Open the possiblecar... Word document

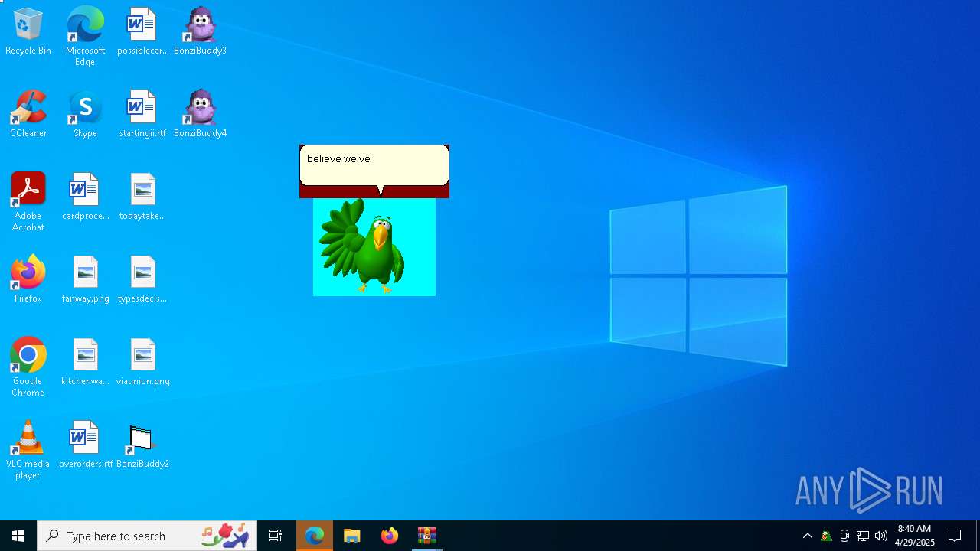(x=142, y=32)
